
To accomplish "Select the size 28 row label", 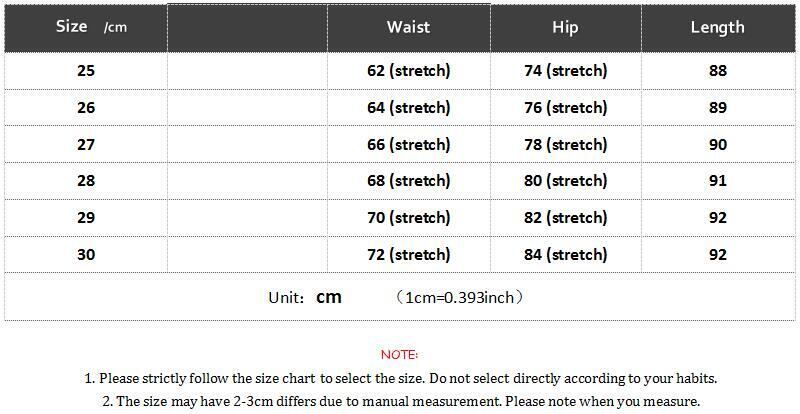I will [86, 181].
